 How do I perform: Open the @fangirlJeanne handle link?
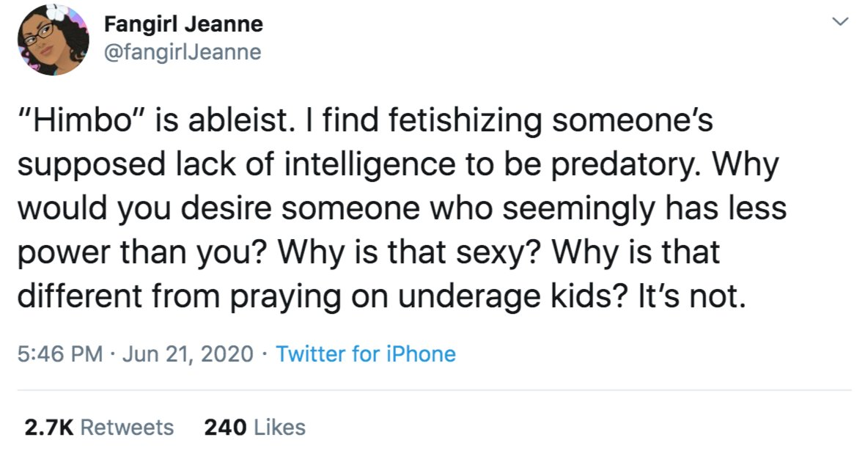pos(183,52)
